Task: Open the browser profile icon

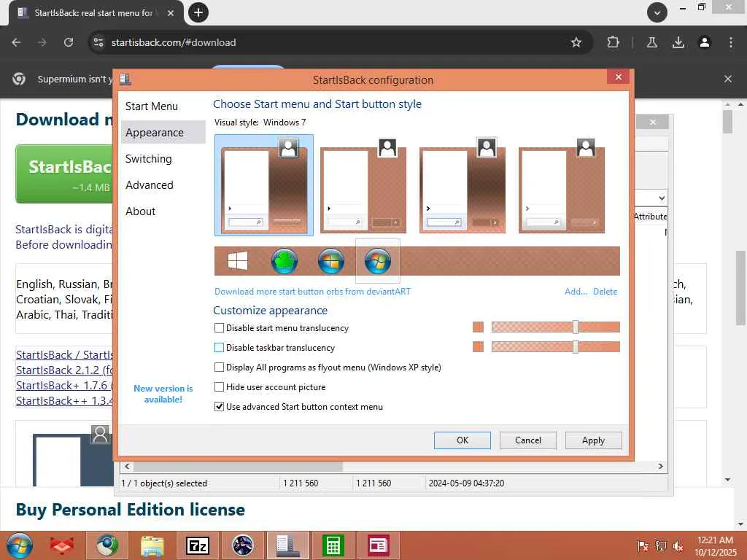Action: click(705, 42)
